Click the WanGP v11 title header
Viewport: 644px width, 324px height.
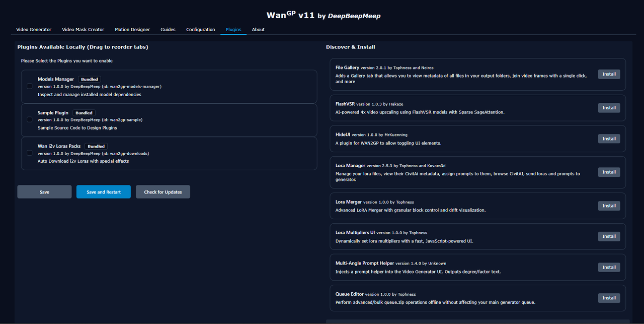323,15
